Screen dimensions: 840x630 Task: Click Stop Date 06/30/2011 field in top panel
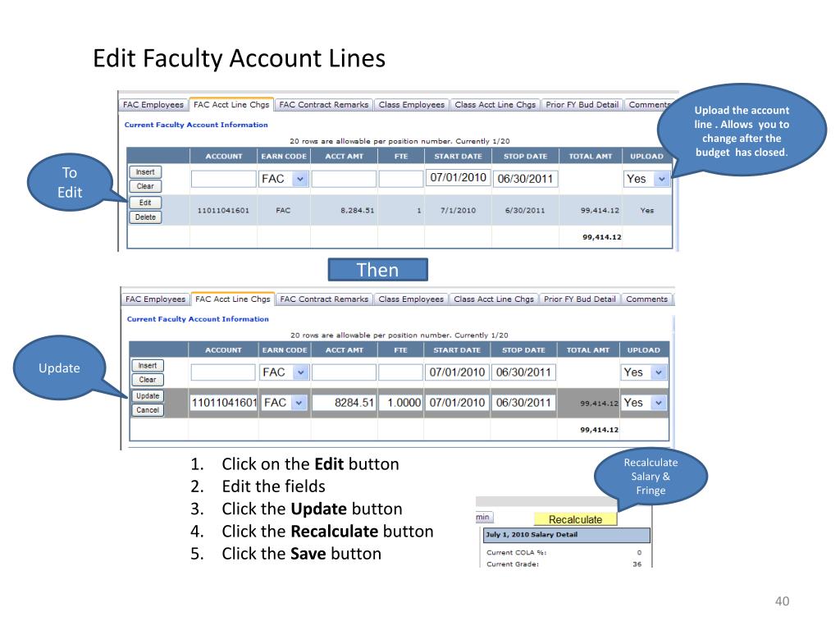coord(525,179)
